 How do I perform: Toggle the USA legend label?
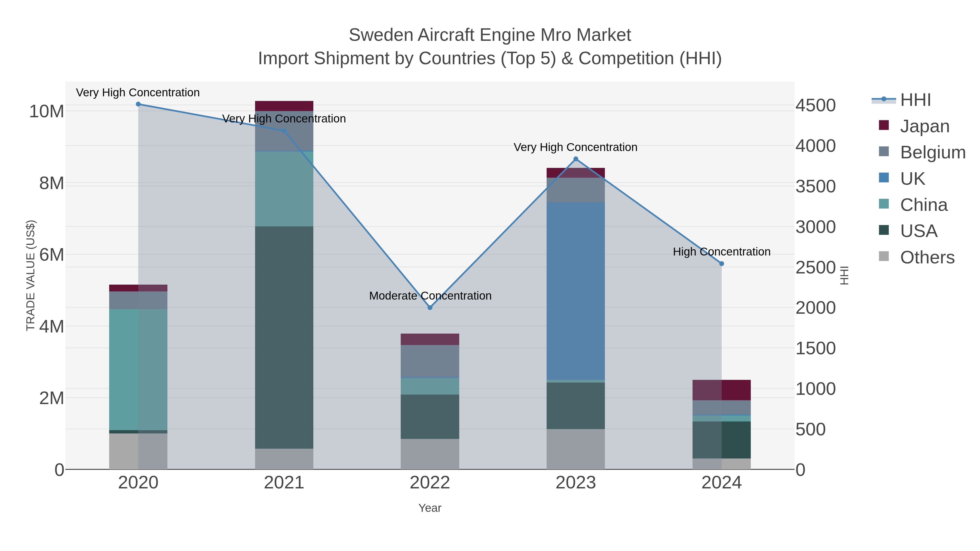(x=919, y=231)
